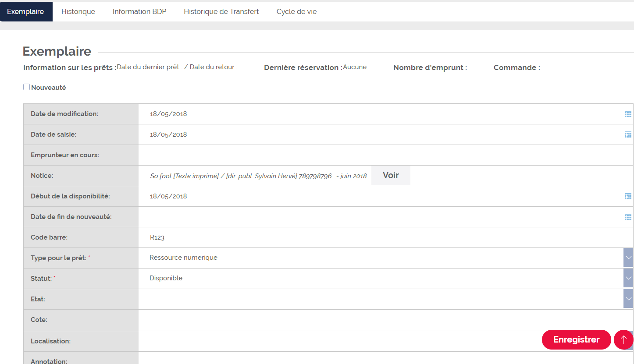Go to the Information BDP tab
Viewport: 634px width, 364px height.
(139, 11)
